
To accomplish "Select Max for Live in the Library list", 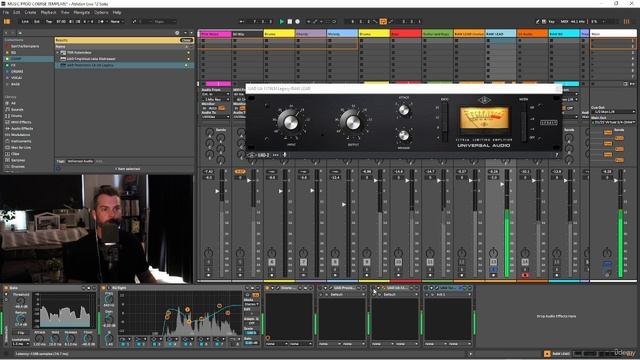I will point(21,147).
